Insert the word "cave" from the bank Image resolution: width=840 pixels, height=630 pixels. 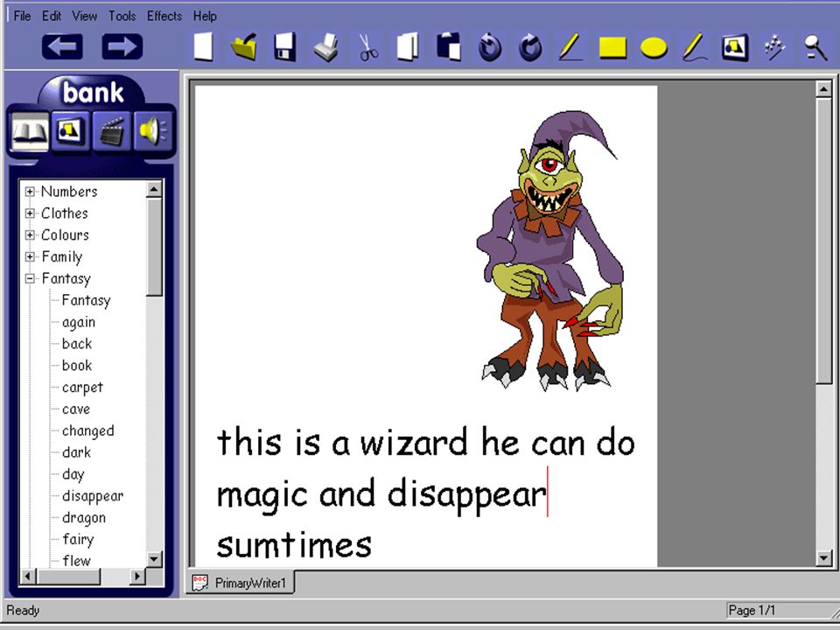coord(76,409)
